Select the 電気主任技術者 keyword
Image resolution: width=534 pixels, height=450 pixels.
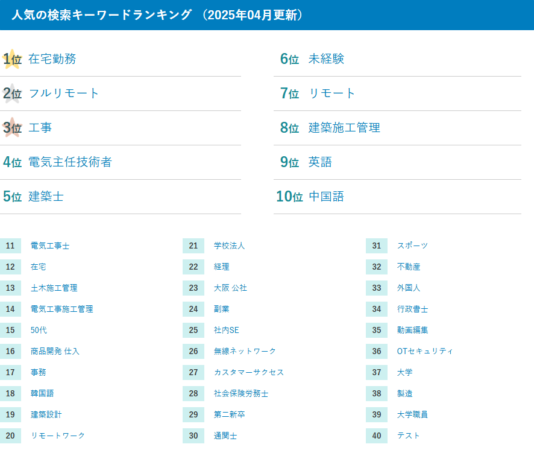point(70,162)
